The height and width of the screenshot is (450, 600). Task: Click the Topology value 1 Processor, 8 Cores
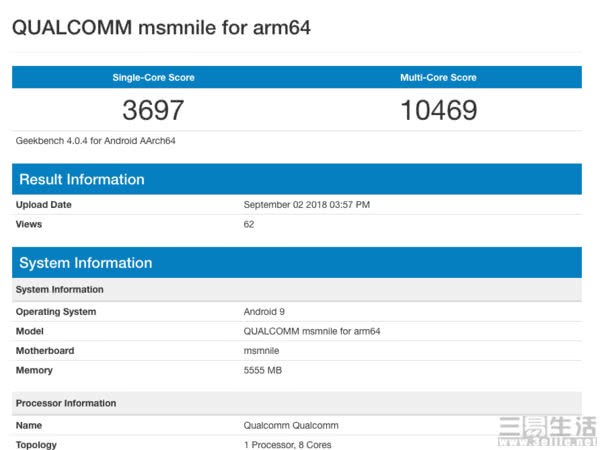288,444
